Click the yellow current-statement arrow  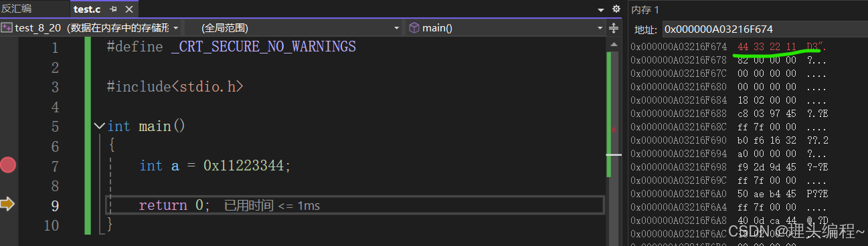click(7, 204)
